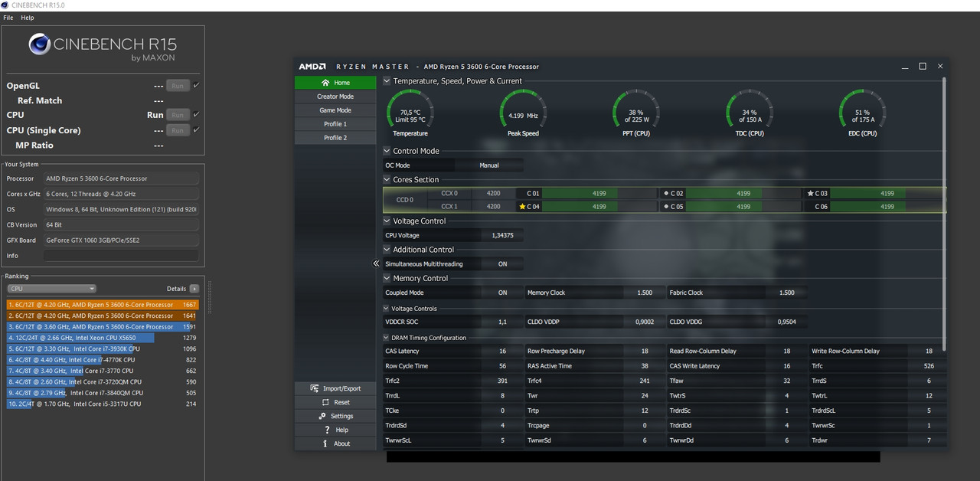Screen dimensions: 980x481
Task: Collapse the Cores Section
Action: pyautogui.click(x=387, y=180)
